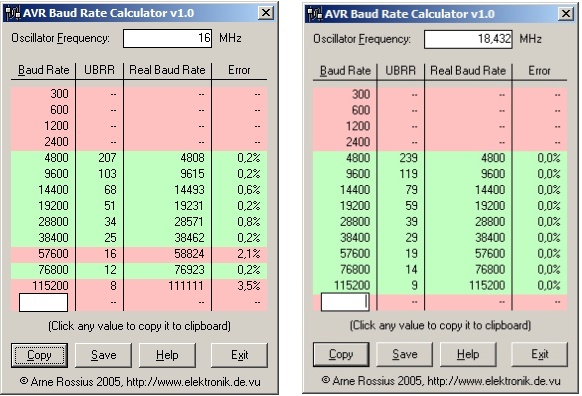The image size is (582, 396).
Task: Click the 3,5% error value
Action: (249, 285)
